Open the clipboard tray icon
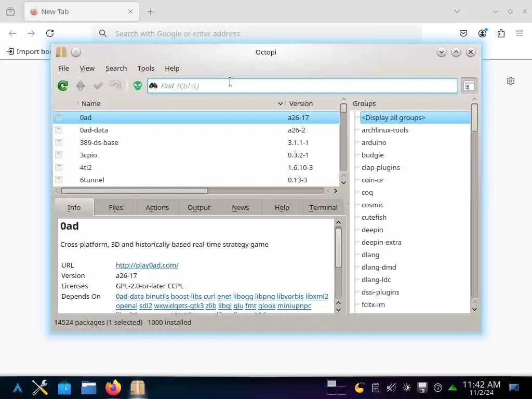 click(x=375, y=388)
